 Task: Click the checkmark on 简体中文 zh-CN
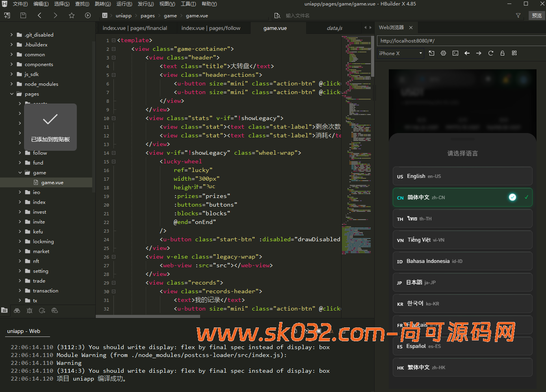point(512,197)
